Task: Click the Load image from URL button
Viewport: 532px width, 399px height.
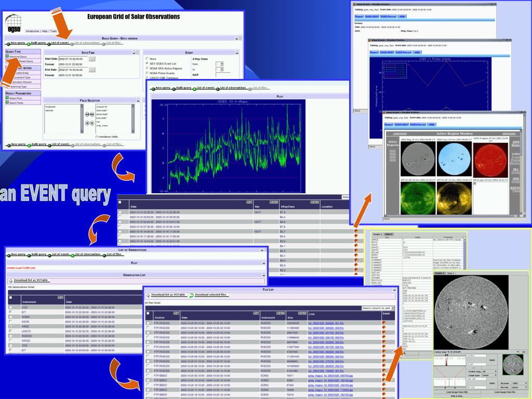Action: coord(458,392)
